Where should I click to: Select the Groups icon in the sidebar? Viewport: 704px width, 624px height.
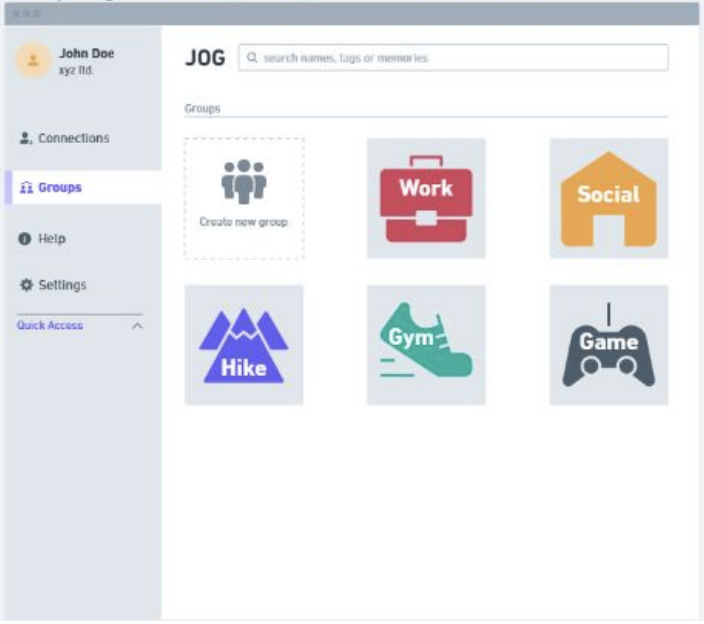pos(27,188)
